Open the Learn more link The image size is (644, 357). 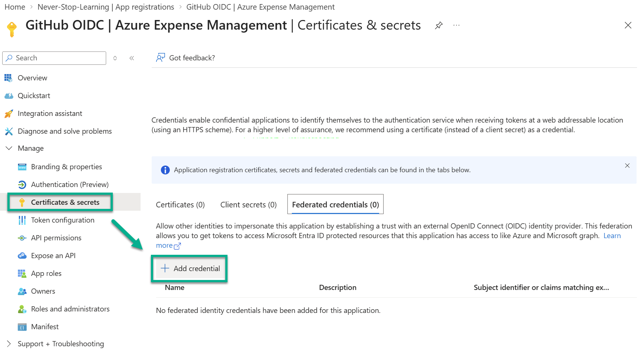click(612, 236)
